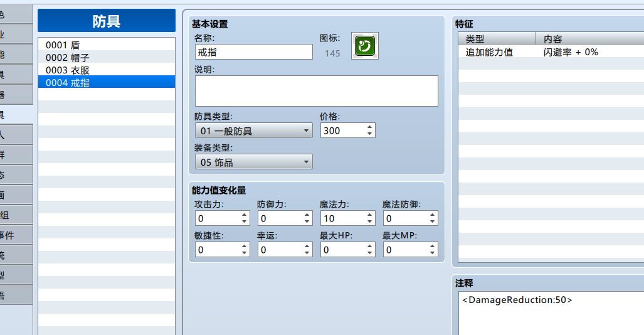Click the 防御力 value field
This screenshot has height=335, width=644.
coord(280,218)
